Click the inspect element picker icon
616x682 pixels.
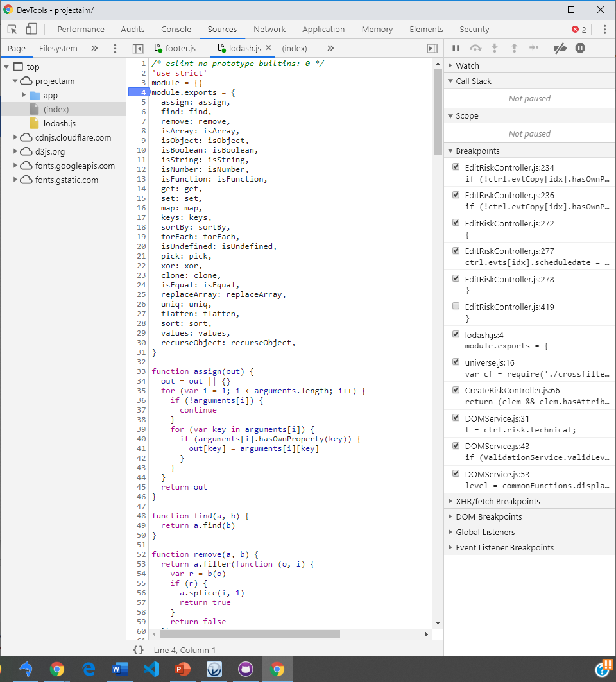pyautogui.click(x=12, y=29)
